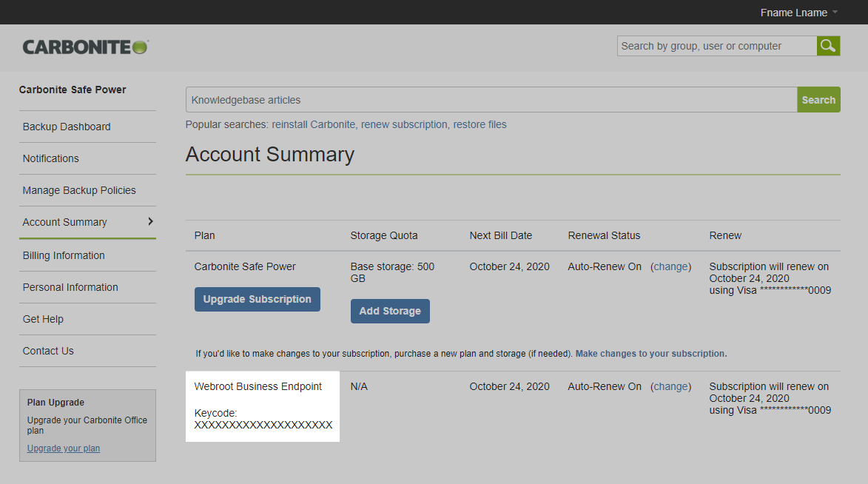Click the arrow next to Account Summary
Screen dimensions: 868x484
coord(150,221)
